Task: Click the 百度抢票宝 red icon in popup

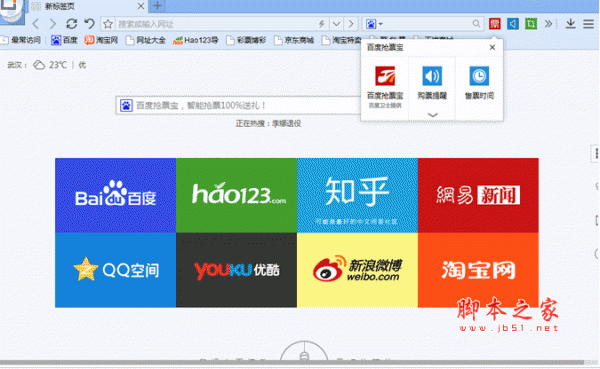Action: [x=385, y=76]
